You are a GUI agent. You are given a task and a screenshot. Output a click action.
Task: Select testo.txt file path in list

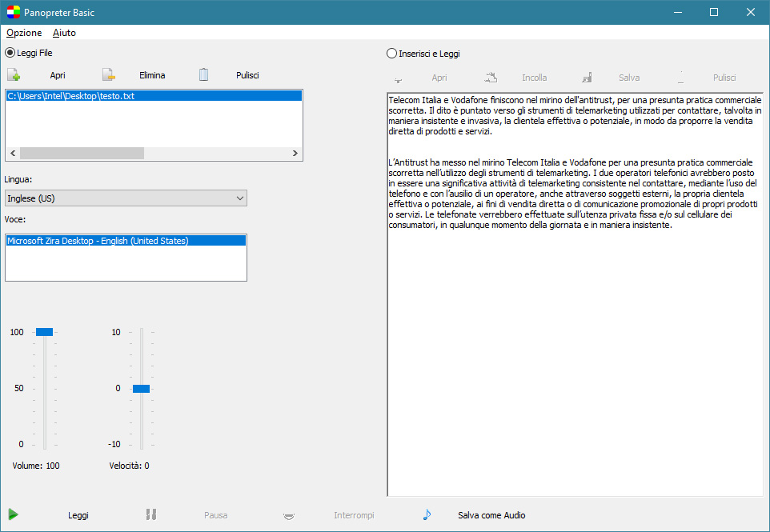70,96
